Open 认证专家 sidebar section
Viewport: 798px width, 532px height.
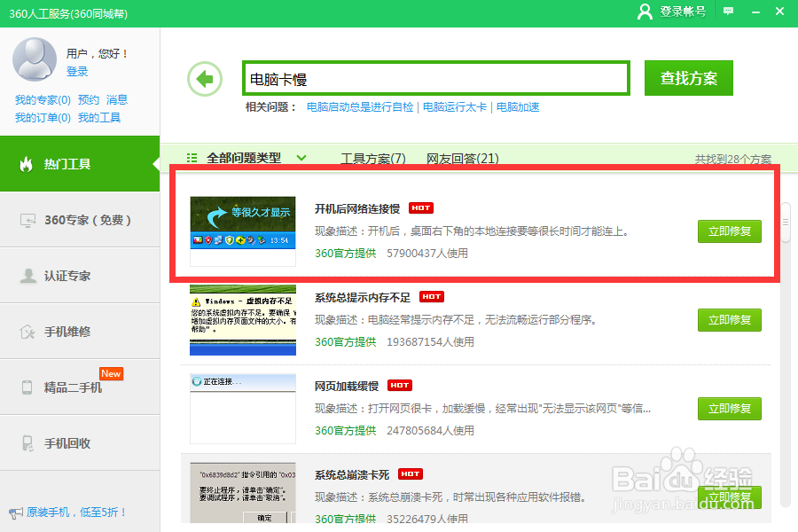(80, 276)
